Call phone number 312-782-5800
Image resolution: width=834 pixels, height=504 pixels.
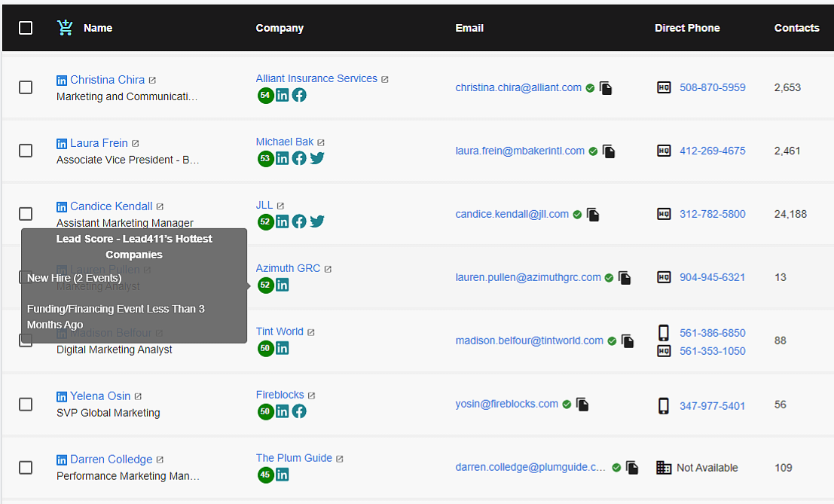point(712,214)
